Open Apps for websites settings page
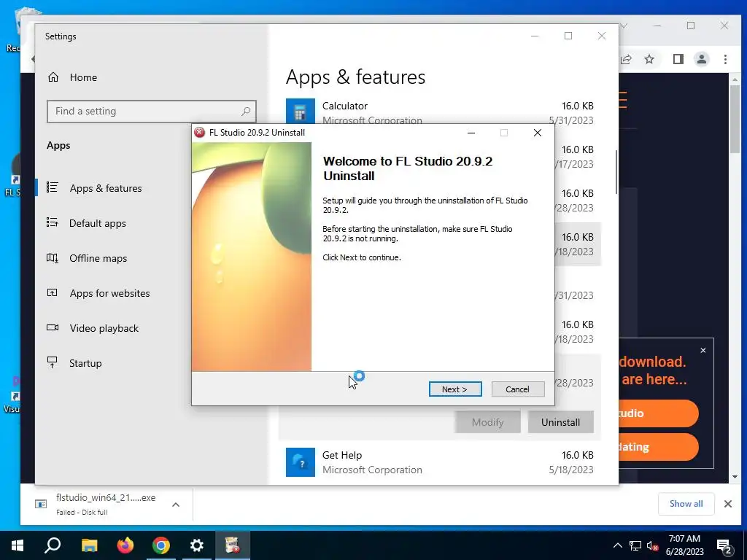This screenshot has width=747, height=560. point(109,293)
